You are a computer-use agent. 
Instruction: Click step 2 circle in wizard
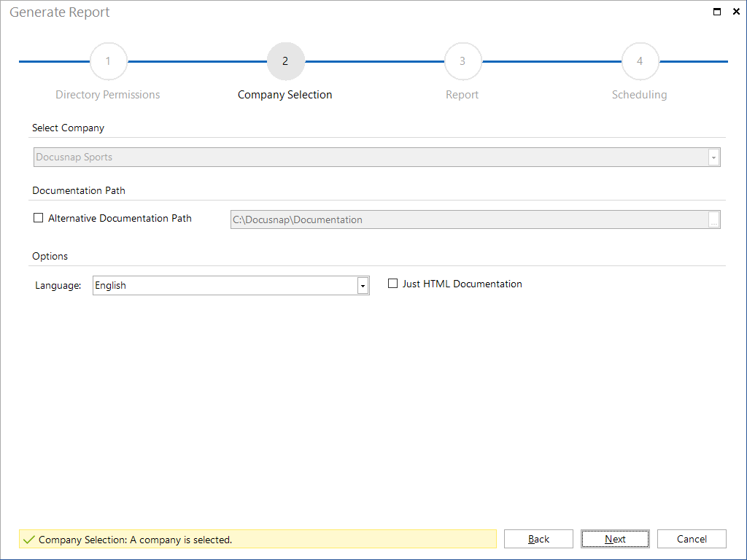(x=285, y=61)
